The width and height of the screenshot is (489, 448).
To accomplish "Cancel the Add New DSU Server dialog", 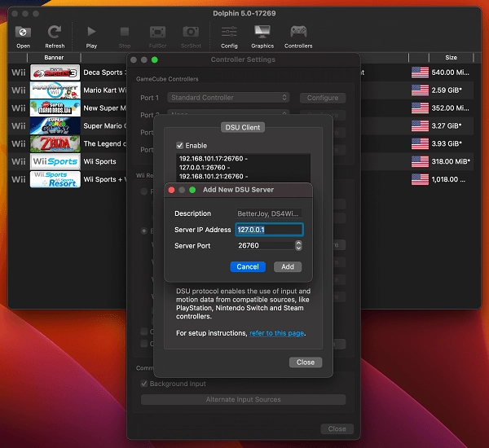I will [248, 266].
